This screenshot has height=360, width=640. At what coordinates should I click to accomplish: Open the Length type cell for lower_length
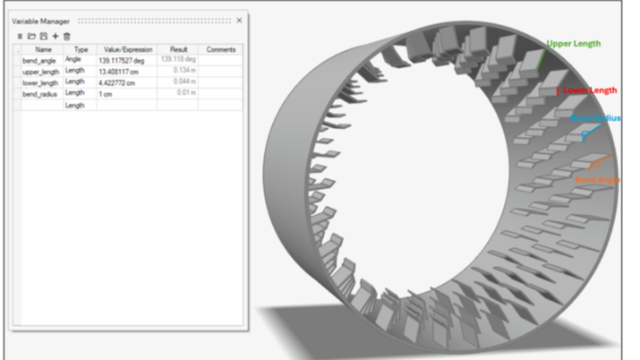tap(80, 82)
